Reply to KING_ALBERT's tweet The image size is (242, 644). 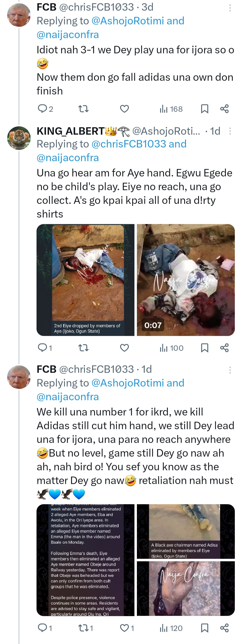pos(42,348)
